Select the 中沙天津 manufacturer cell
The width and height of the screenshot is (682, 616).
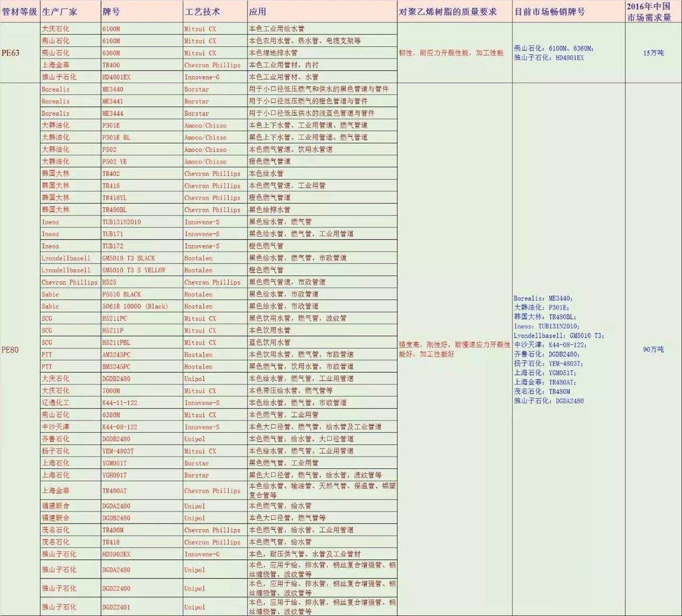point(70,427)
